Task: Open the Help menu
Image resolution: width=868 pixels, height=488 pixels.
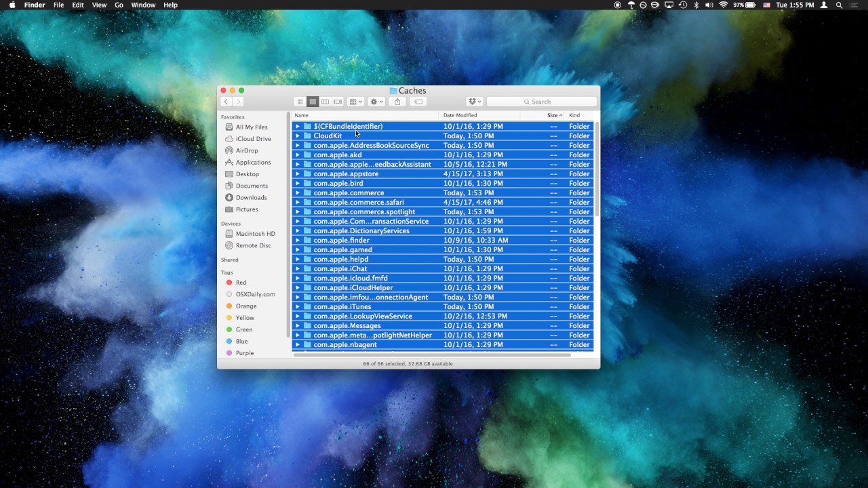Action: [x=170, y=5]
